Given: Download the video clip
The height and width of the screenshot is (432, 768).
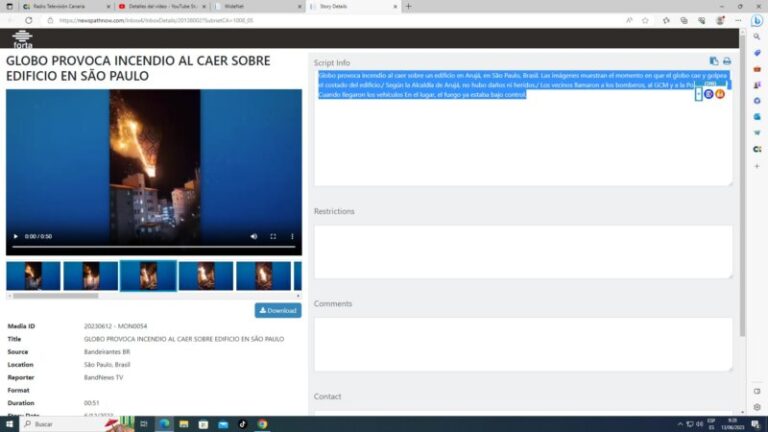Looking at the screenshot, I should tap(277, 310).
